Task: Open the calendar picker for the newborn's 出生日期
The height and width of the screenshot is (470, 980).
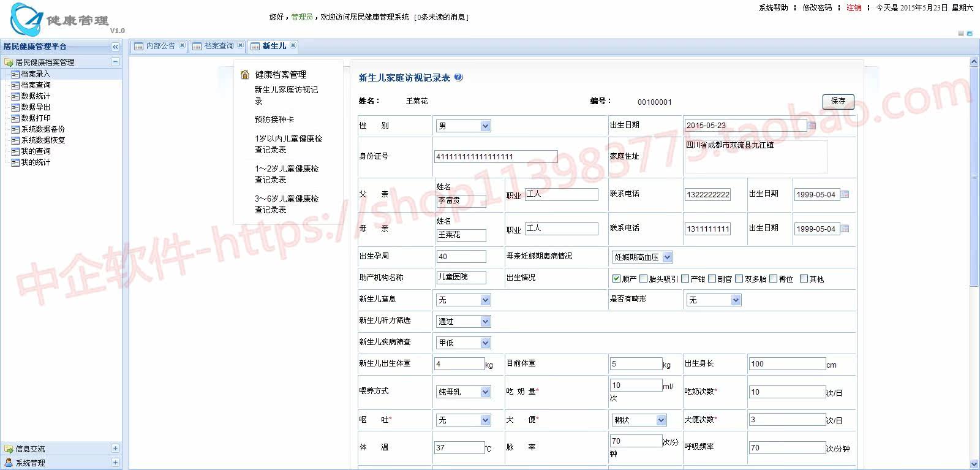Action: pyautogui.click(x=812, y=125)
